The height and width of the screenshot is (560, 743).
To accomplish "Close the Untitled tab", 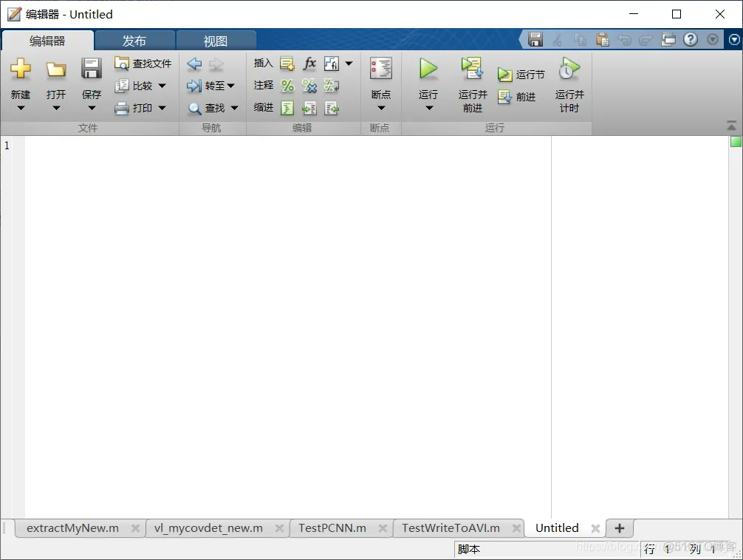I will pos(595,528).
